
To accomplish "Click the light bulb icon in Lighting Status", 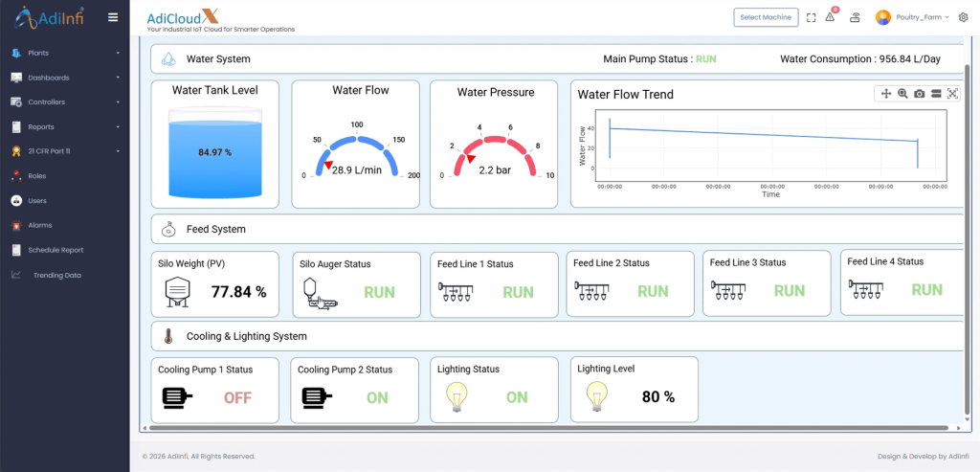I will coord(457,397).
